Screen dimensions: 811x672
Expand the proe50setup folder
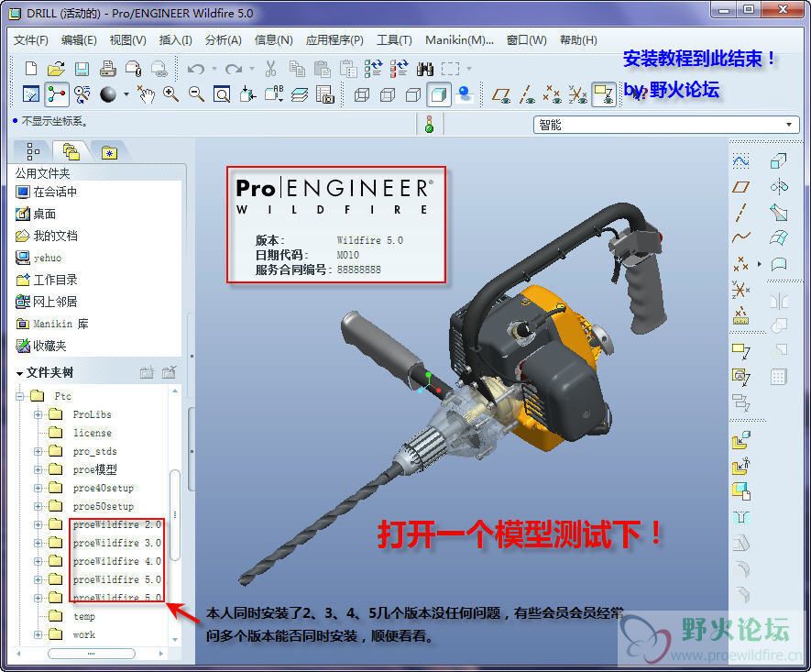pos(38,506)
